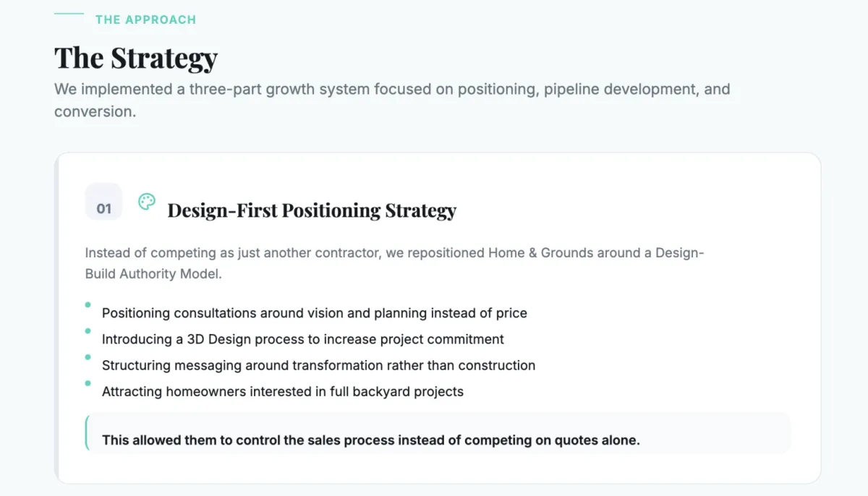The width and height of the screenshot is (868, 496).
Task: Click the "We implemented a three-part growth system" subtitle
Action: click(391, 90)
